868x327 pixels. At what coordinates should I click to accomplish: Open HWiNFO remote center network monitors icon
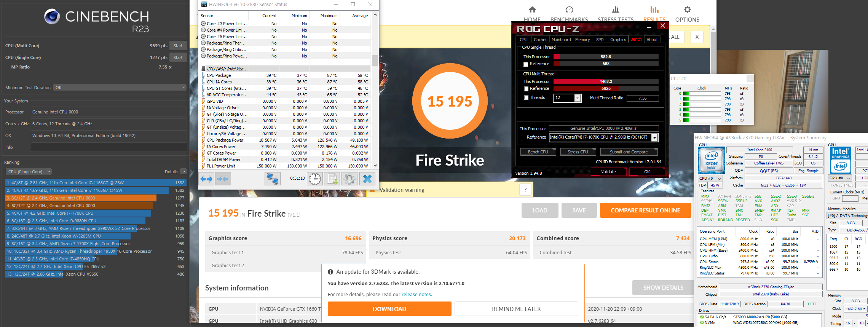[x=273, y=179]
